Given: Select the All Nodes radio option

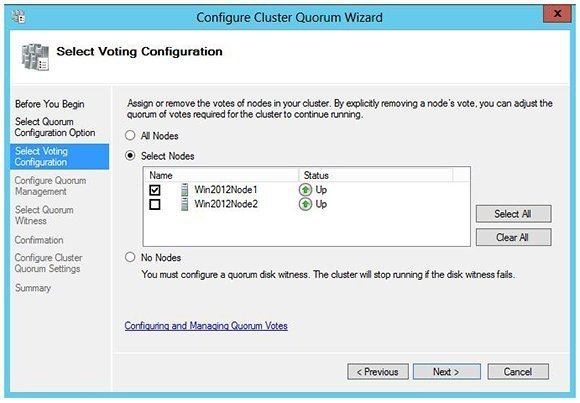Looking at the screenshot, I should coord(130,135).
